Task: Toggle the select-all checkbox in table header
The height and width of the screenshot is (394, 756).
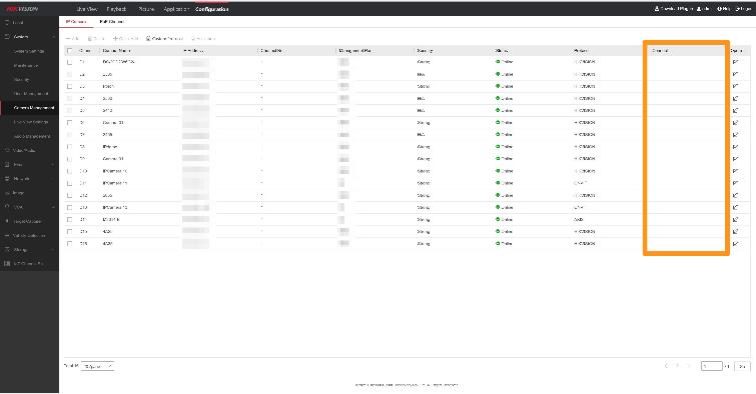Action: tap(69, 51)
